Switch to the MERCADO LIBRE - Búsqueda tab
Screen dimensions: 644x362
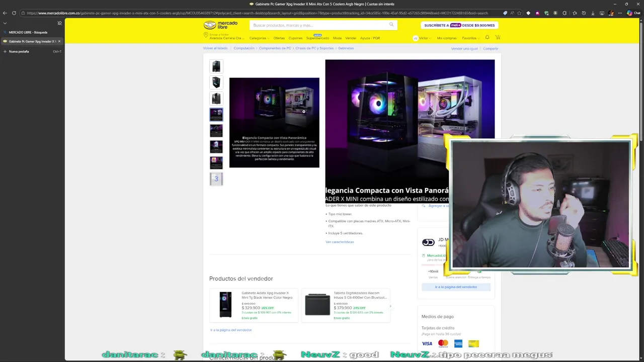click(32, 32)
